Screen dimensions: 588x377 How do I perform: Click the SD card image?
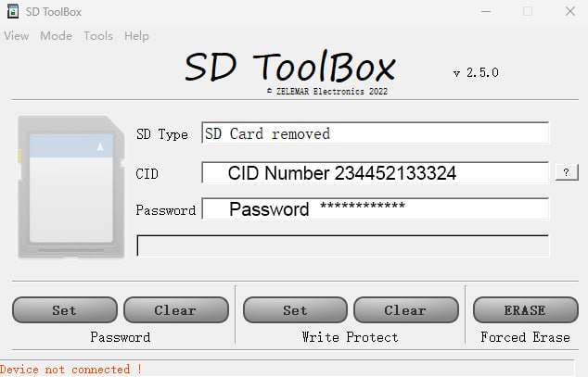click(x=71, y=187)
